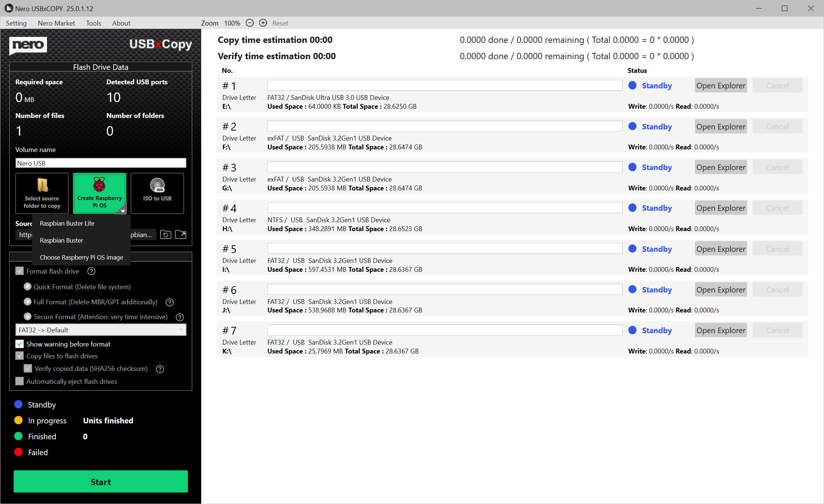Click the yellow In progress legend dot

[18, 420]
